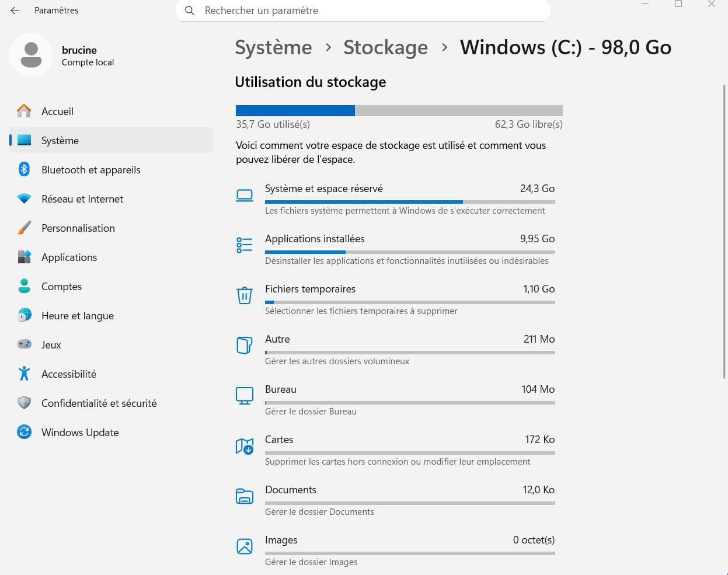Open the brucine user avatar
Screen dimensions: 728x575
(32, 55)
